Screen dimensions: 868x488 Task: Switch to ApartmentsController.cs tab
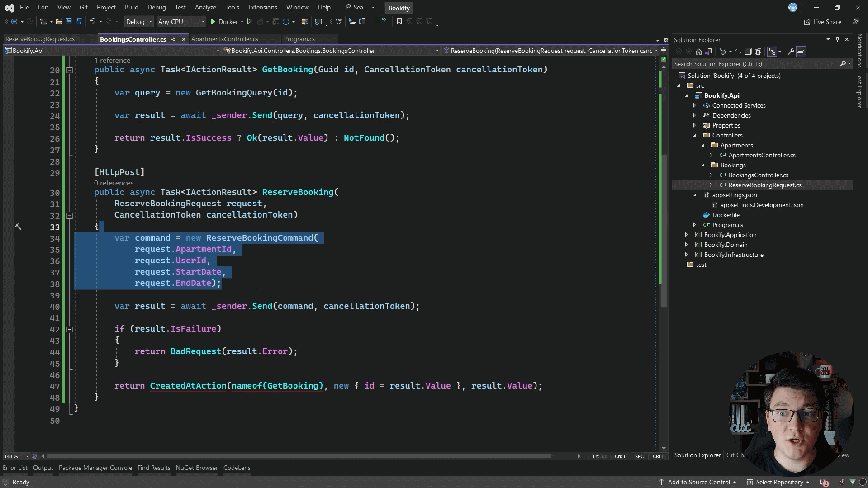pyautogui.click(x=225, y=39)
